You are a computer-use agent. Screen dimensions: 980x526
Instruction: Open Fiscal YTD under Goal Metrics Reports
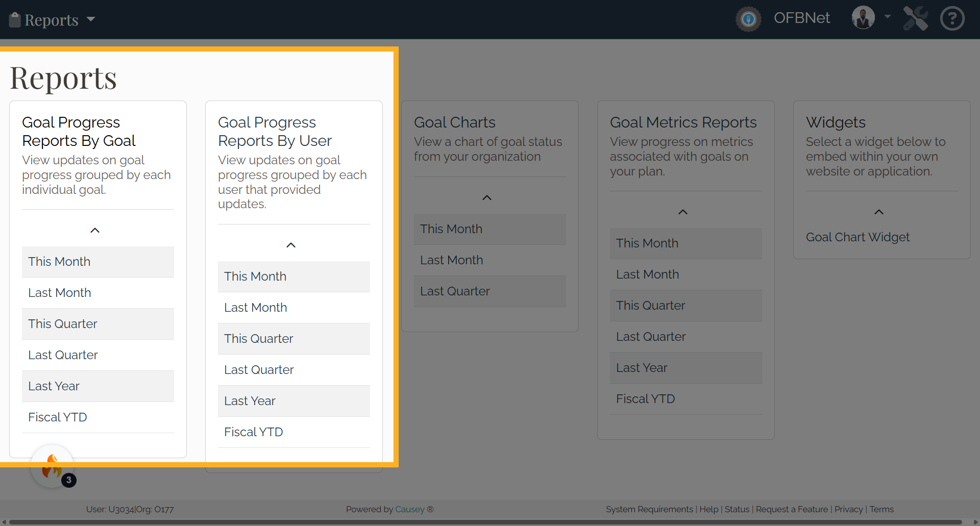tap(686, 399)
